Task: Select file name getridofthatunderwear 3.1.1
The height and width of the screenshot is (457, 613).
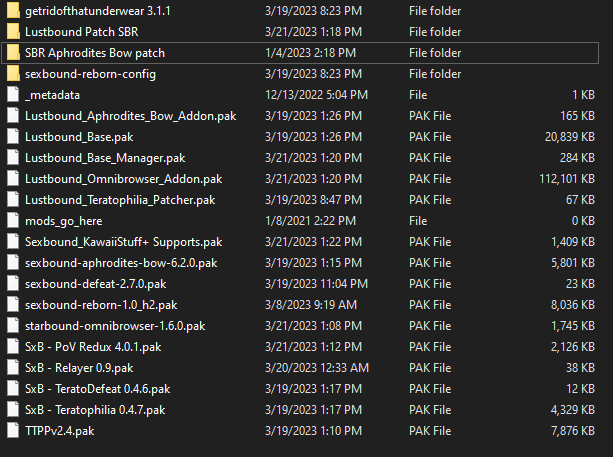Action: [98, 11]
